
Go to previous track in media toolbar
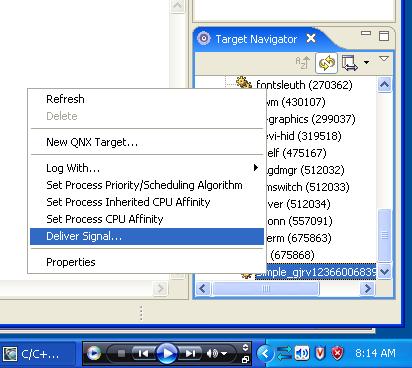(143, 353)
